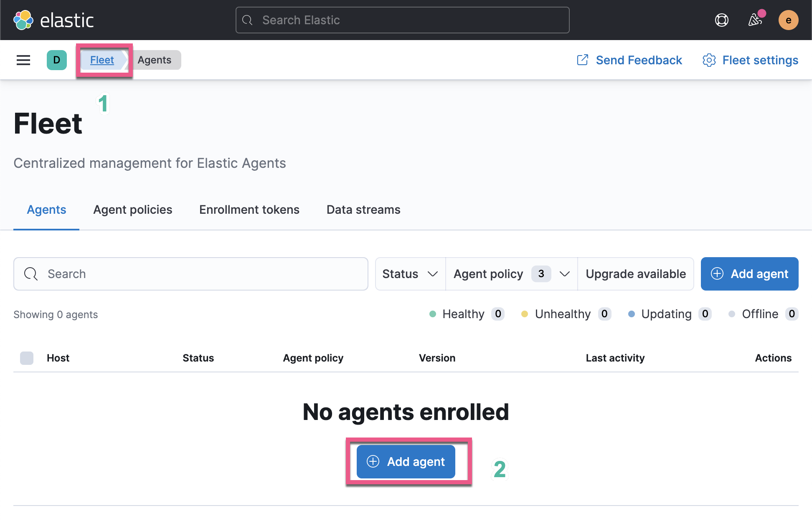812x521 pixels.
Task: Switch to the Agents tab
Action: pos(46,210)
